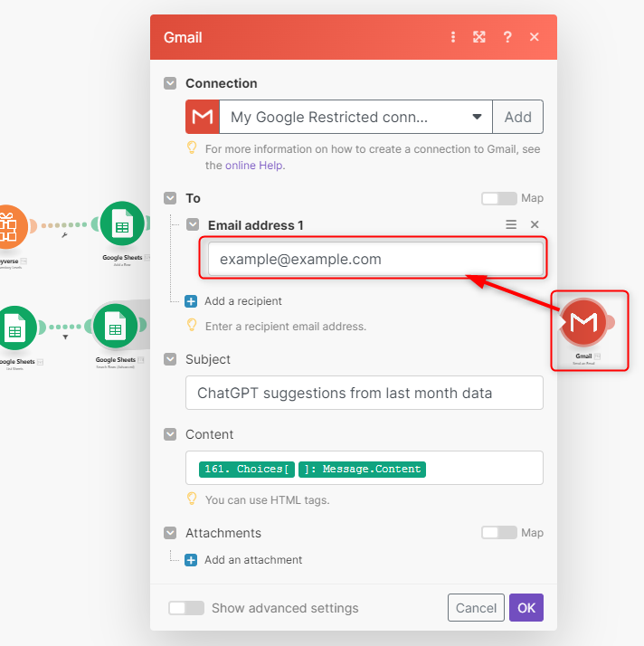Click the example@example.com email field
Viewport: 644px width, 646px height.
click(x=375, y=259)
